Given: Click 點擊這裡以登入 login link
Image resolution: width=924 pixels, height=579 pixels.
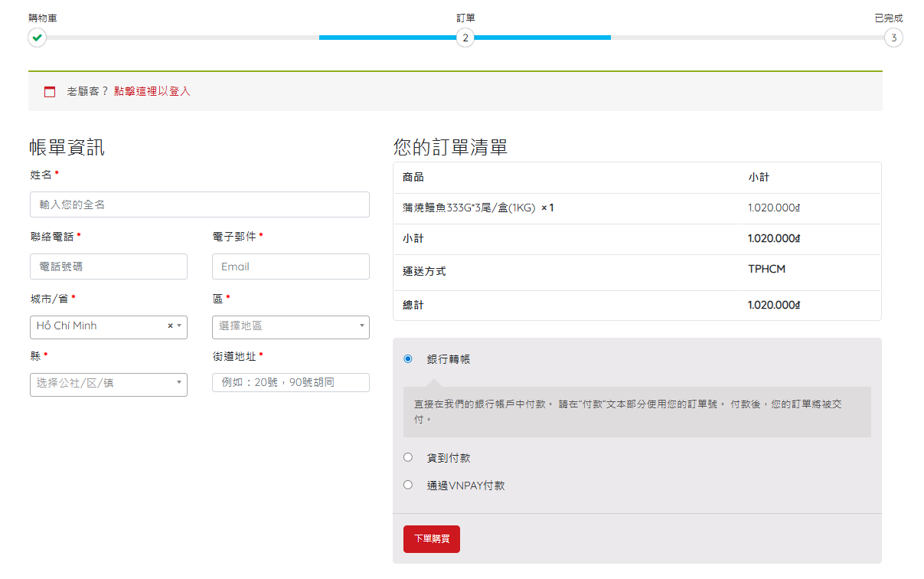Looking at the screenshot, I should tap(152, 91).
